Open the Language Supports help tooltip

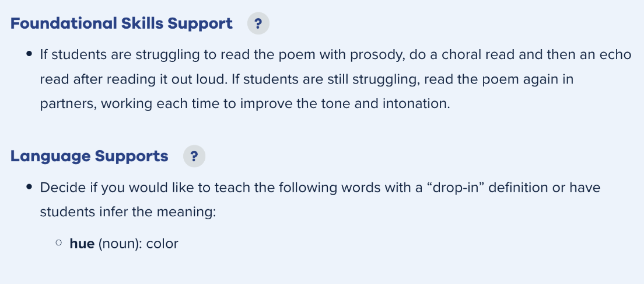click(x=194, y=157)
